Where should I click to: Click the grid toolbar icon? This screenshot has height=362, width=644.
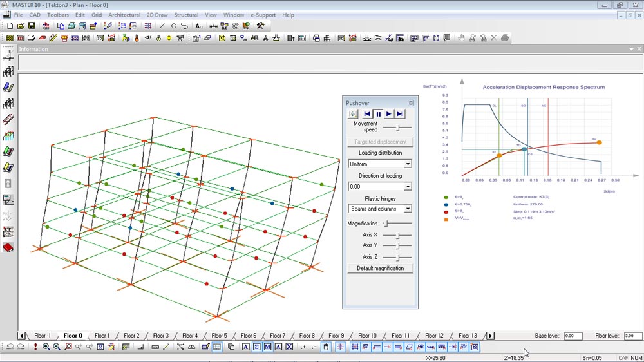(x=148, y=26)
